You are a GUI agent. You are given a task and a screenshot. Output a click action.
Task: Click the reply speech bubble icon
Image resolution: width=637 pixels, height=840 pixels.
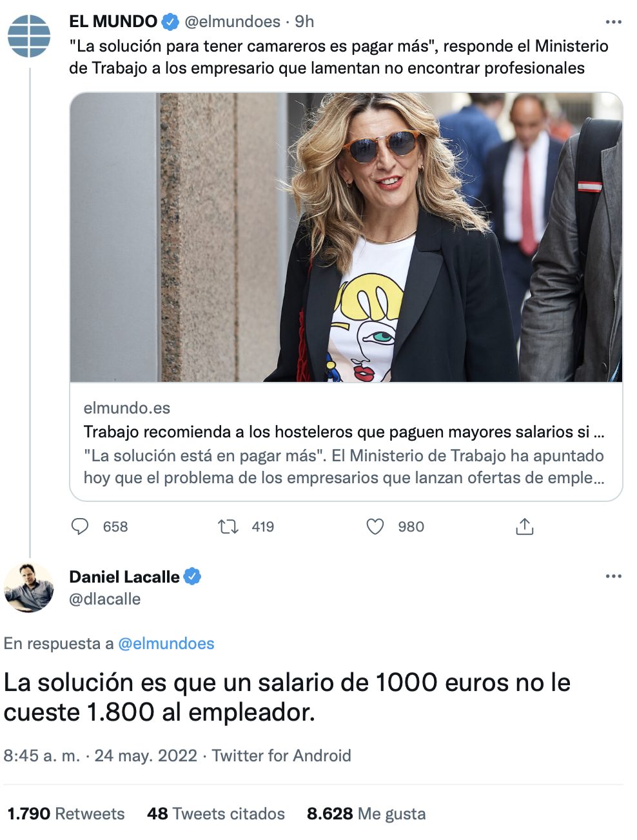pyautogui.click(x=80, y=526)
